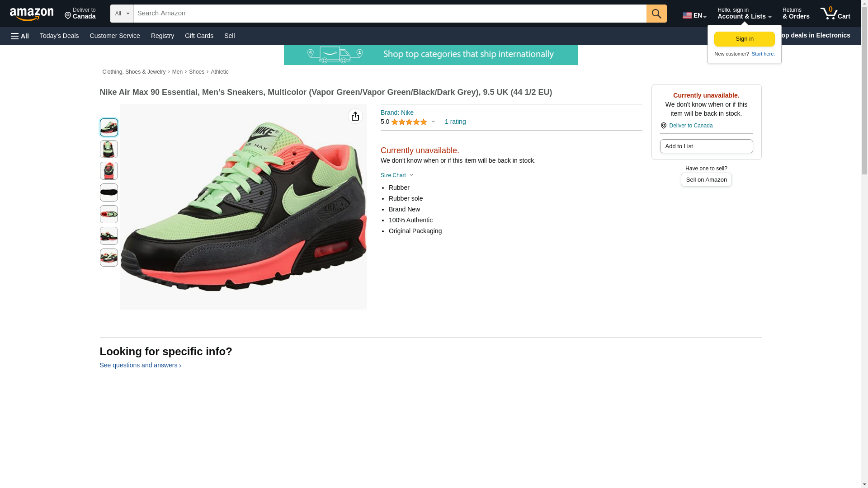Click the Sell on Amazon button

tap(706, 180)
